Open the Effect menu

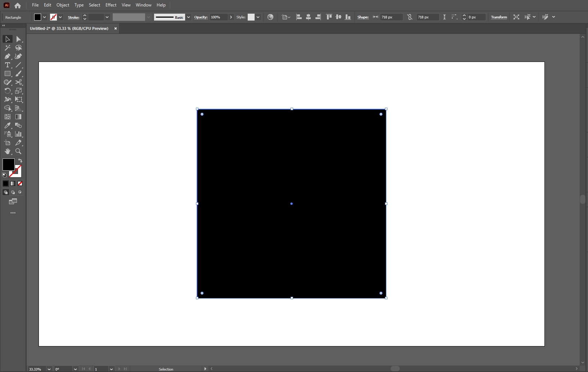(x=111, y=5)
